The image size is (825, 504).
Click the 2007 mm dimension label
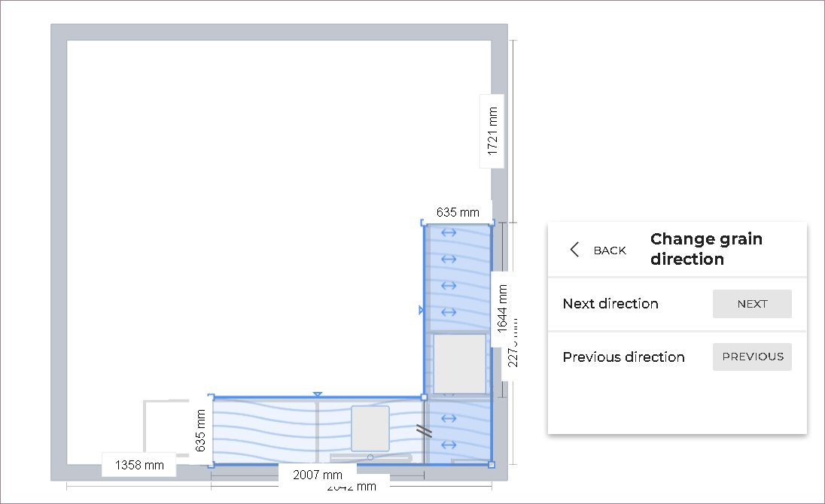(x=318, y=475)
